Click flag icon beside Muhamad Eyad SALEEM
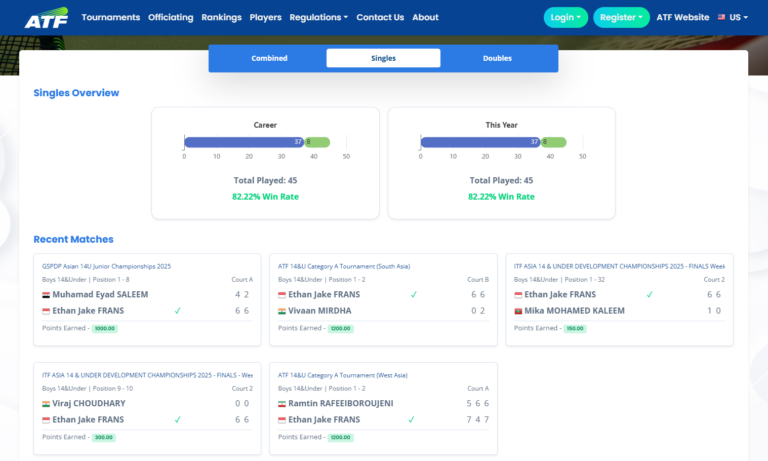The height and width of the screenshot is (461, 768). pyautogui.click(x=46, y=295)
